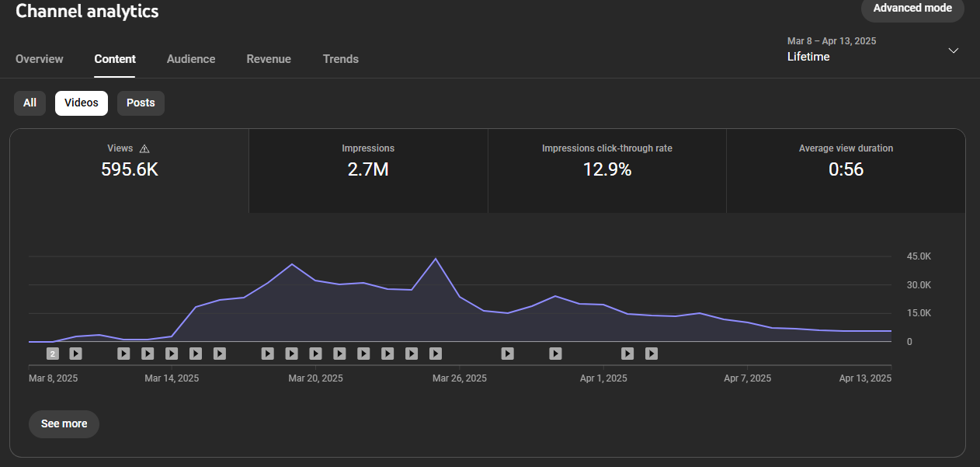The width and height of the screenshot is (980, 467).
Task: Open the grouped marker badge numbered 2
Action: tap(52, 354)
